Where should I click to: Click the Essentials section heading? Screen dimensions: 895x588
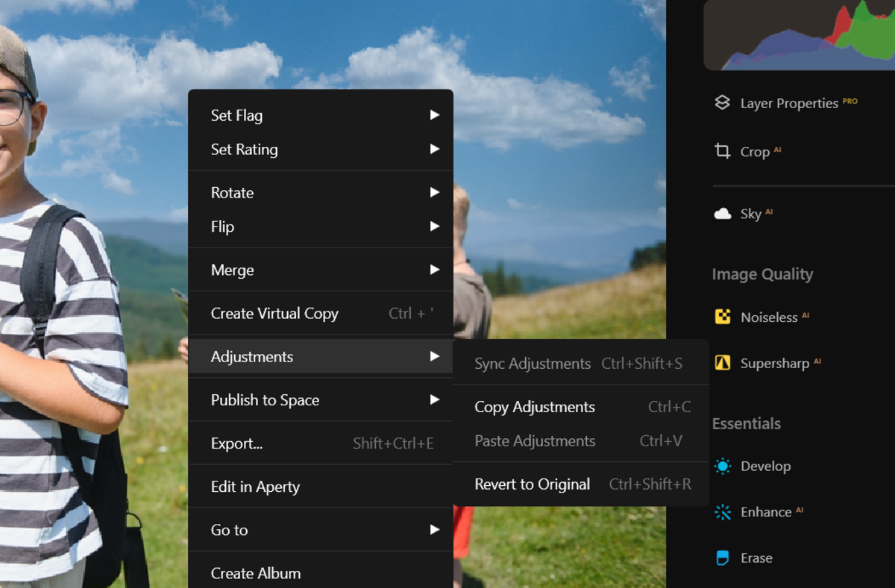click(x=747, y=423)
